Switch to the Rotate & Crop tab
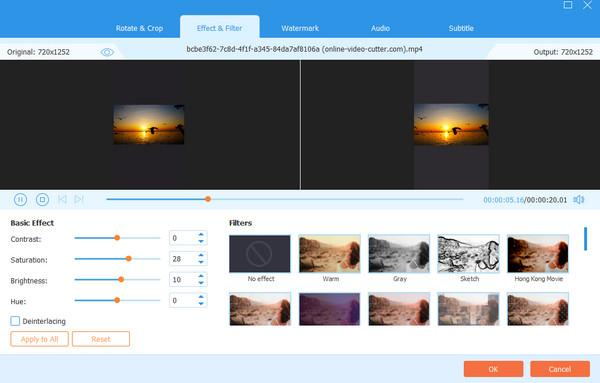Screen dimensions: 600x383 click(139, 28)
